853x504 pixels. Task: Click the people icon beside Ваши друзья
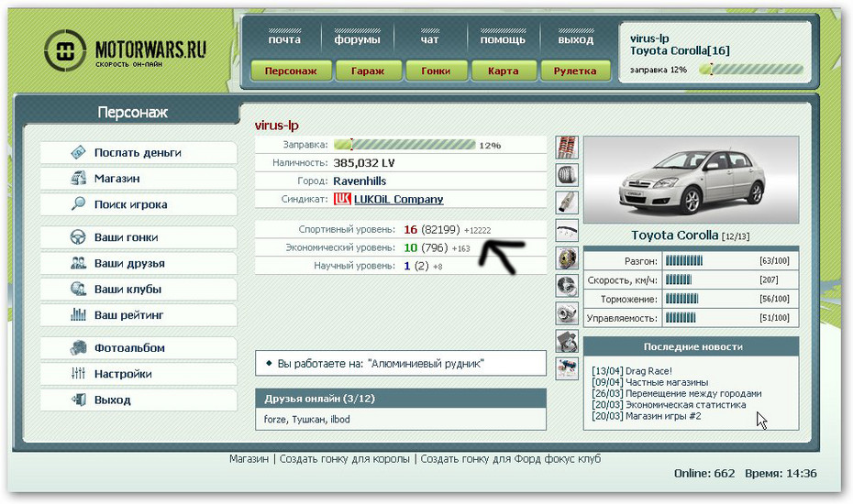(78, 263)
